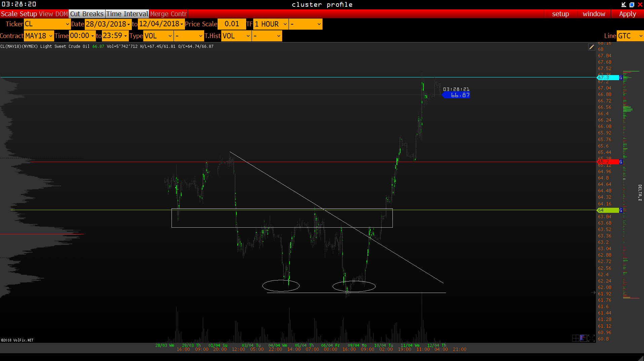Click the 12/04 Th date on time axis
The height and width of the screenshot is (361, 644).
coord(437,345)
